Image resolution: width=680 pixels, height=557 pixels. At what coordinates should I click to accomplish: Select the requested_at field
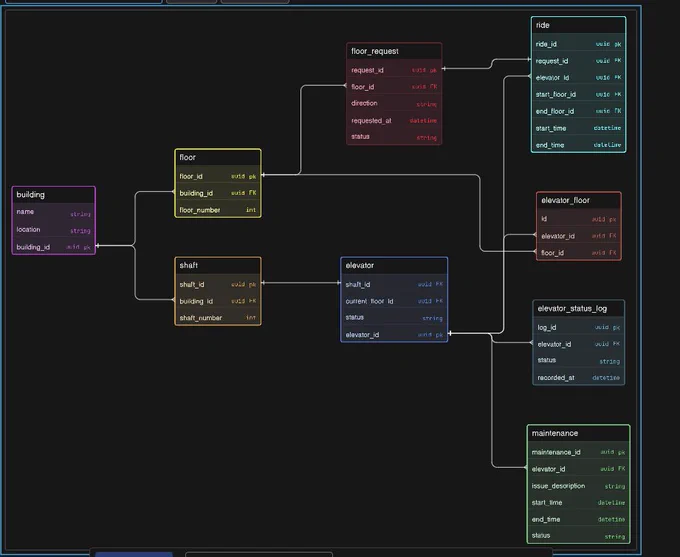coord(394,121)
